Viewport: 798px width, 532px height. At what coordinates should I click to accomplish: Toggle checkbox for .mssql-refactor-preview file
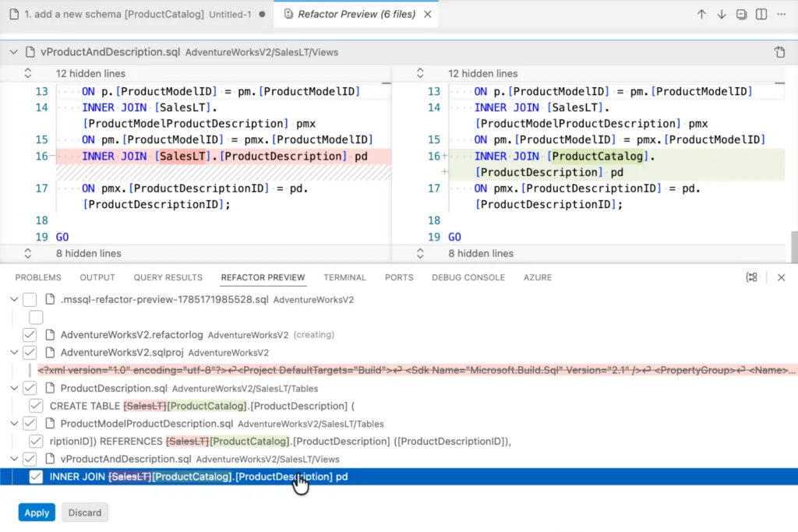30,300
